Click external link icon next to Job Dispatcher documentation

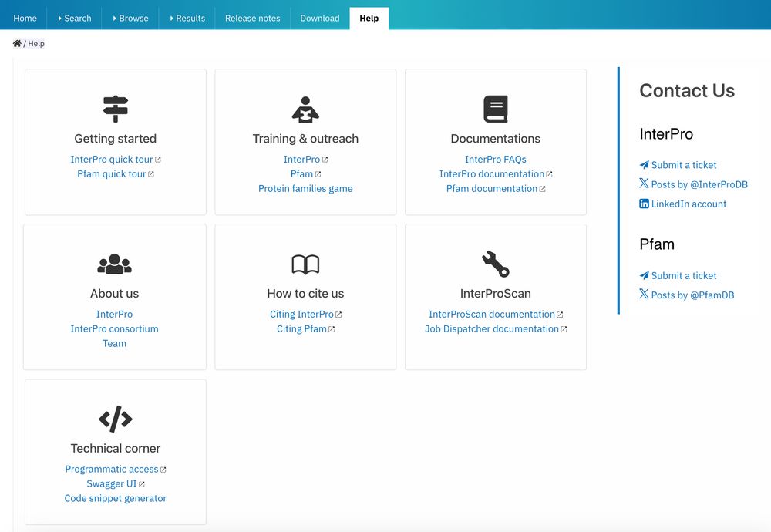(x=564, y=329)
